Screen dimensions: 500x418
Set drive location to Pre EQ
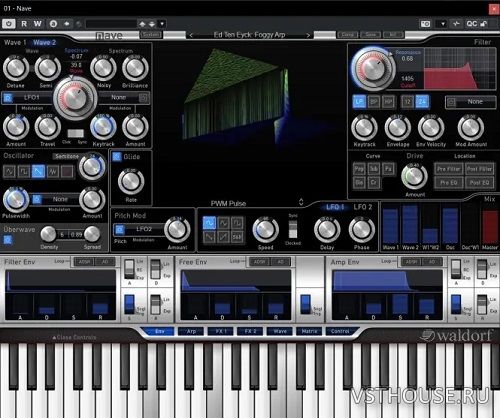tap(449, 183)
